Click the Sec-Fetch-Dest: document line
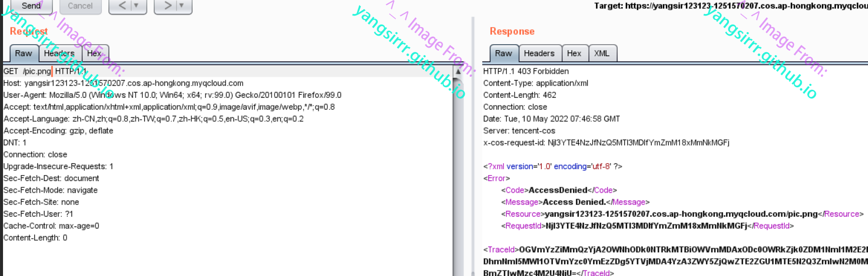 tap(51, 179)
